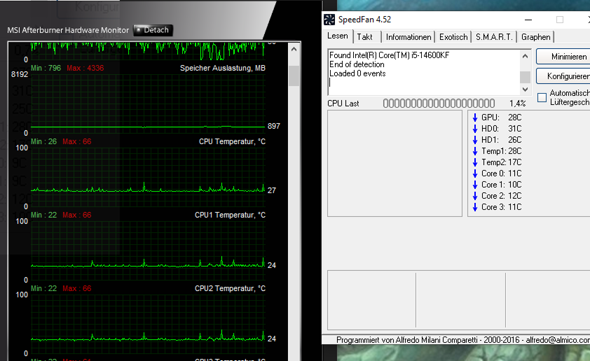The width and height of the screenshot is (590, 361).
Task: Click the log box scroll-up arrow
Action: [x=525, y=56]
